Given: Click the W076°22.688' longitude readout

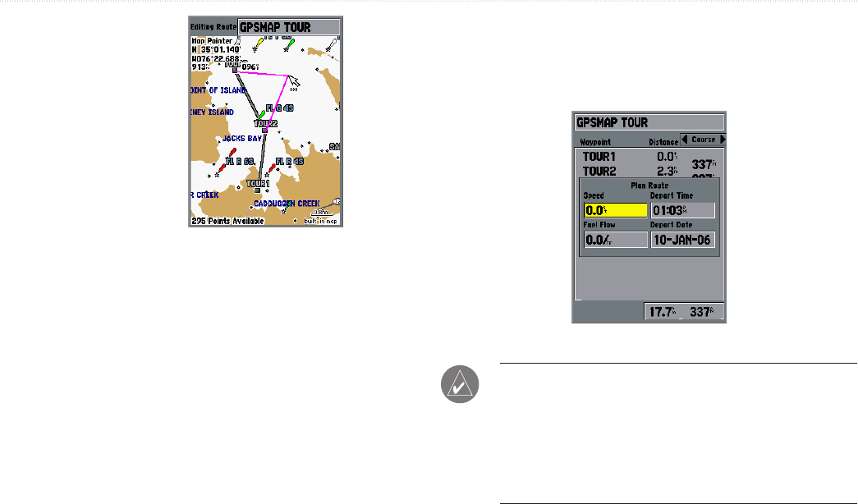Looking at the screenshot, I should click(x=216, y=58).
